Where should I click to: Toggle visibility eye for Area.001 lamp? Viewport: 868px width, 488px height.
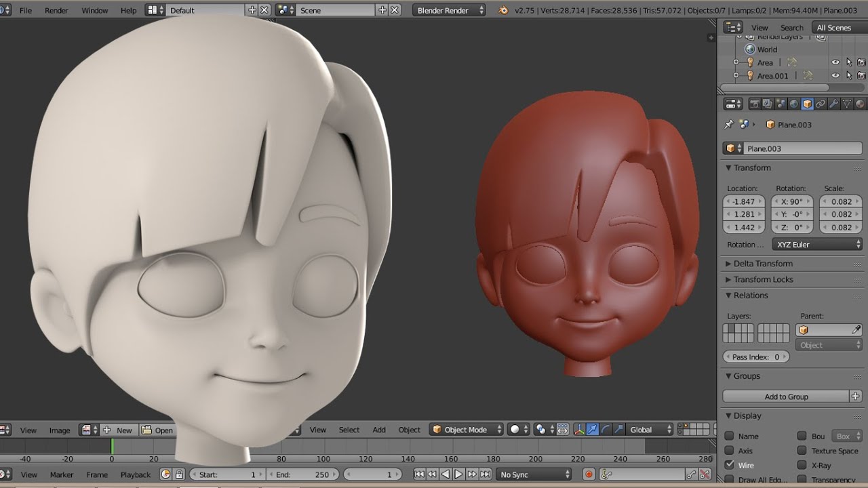point(835,76)
